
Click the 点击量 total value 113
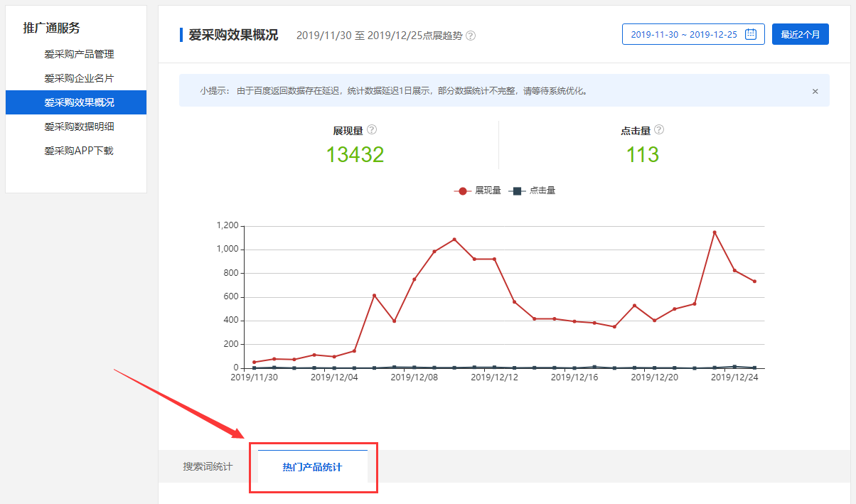pyautogui.click(x=643, y=154)
